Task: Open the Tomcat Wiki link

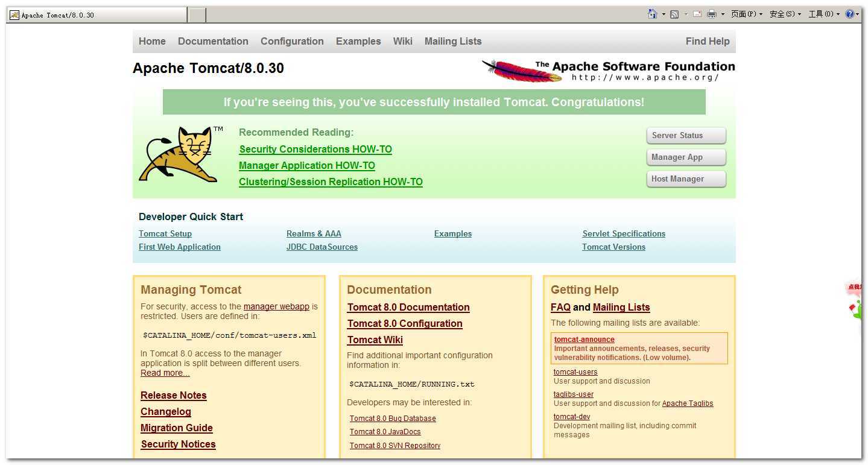Action: 375,340
